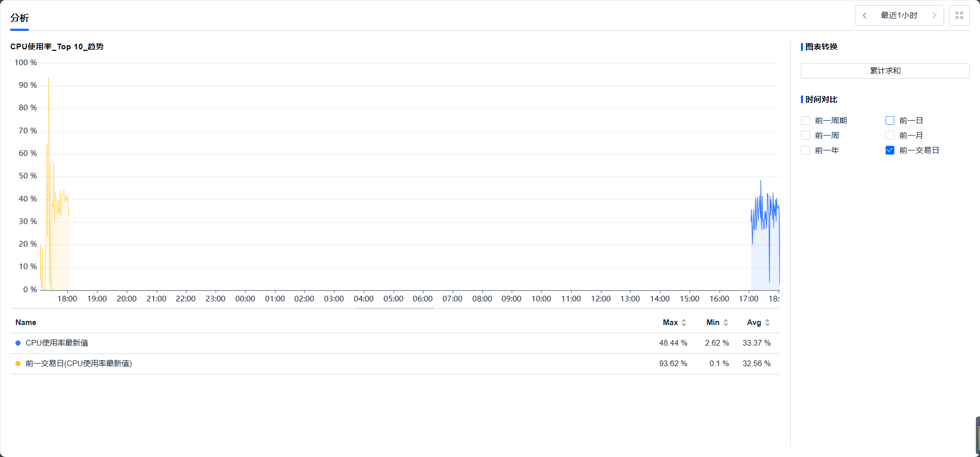Click the horizontal scrollbar under the chart
Screen dimensions: 980x457
click(395, 308)
